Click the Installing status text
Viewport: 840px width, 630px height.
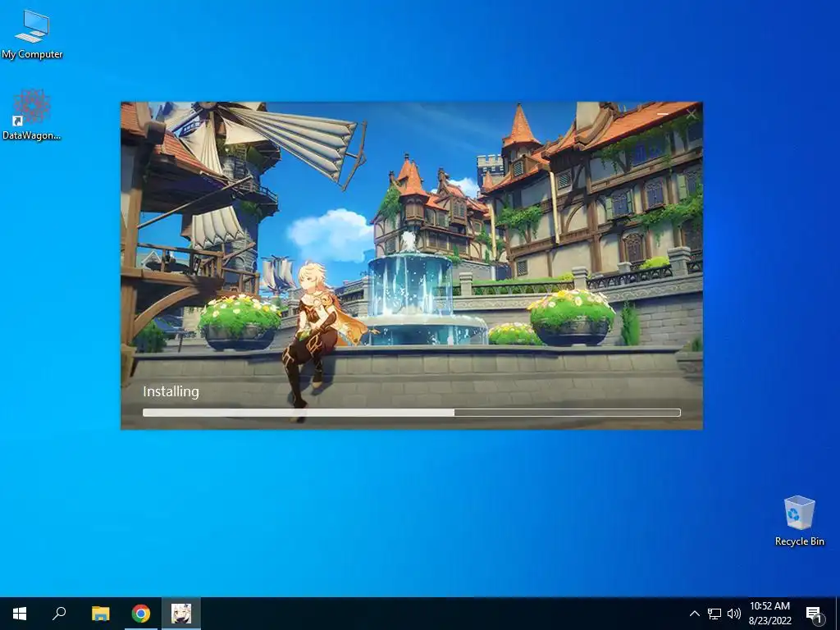pyautogui.click(x=171, y=391)
